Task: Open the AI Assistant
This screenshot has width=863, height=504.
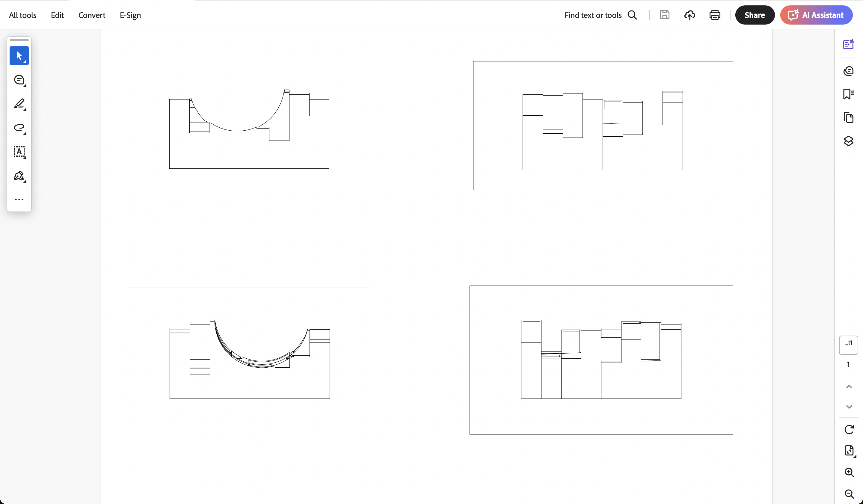Action: (x=816, y=15)
